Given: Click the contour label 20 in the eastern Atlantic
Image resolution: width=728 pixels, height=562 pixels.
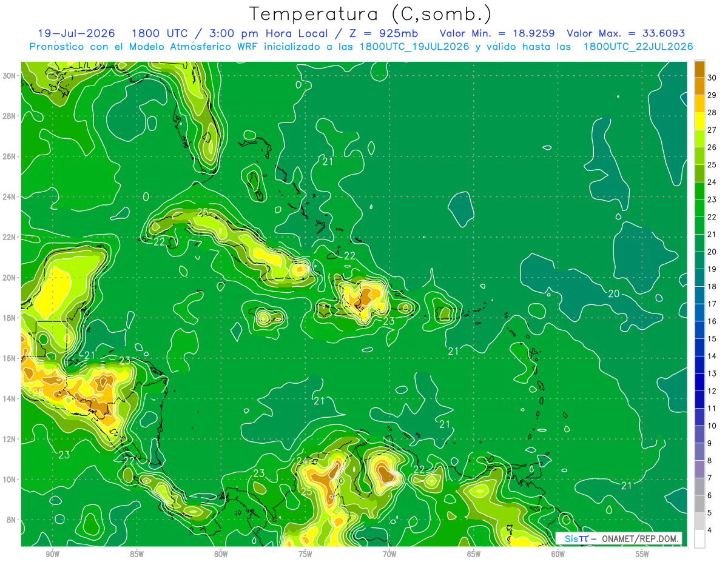Looking at the screenshot, I should coord(614,294).
